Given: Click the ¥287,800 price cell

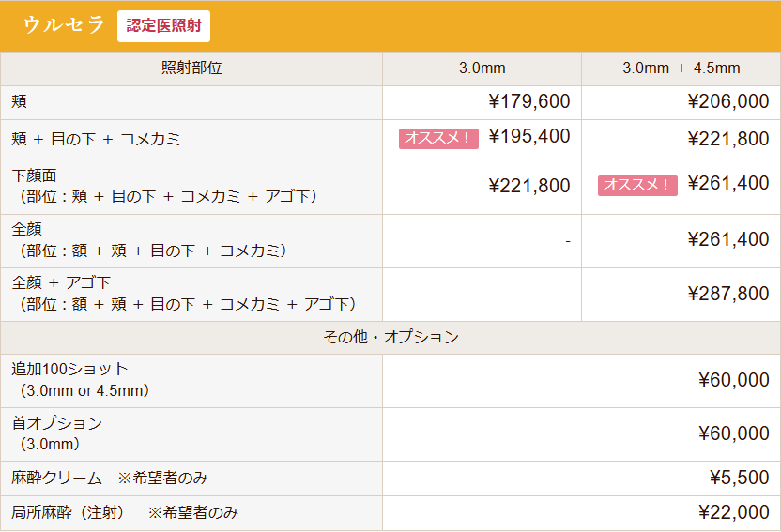Looking at the screenshot, I should click(x=727, y=294).
